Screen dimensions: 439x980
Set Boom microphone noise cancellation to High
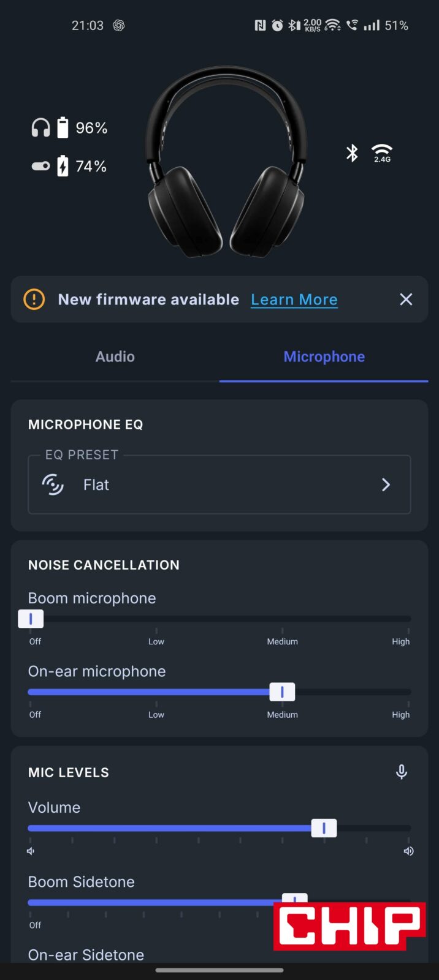[408, 619]
